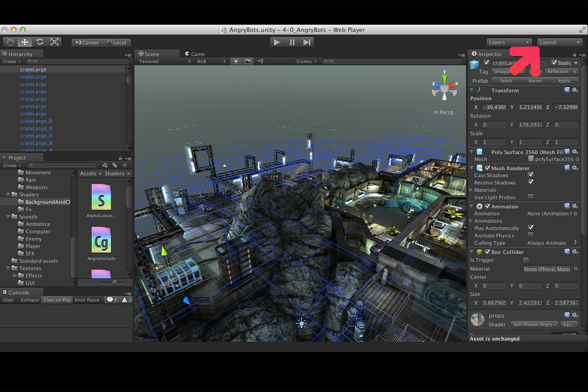
Task: Toggle console warnings count
Action: click(x=126, y=300)
